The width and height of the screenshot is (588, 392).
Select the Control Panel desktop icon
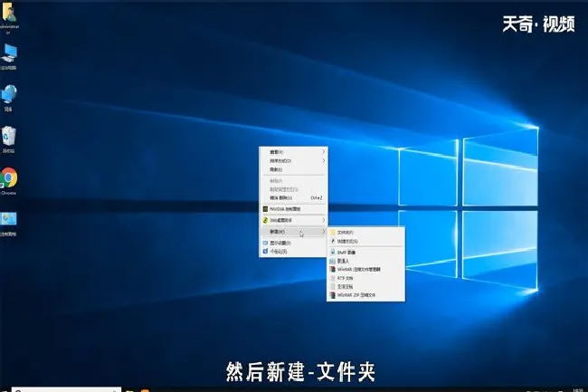[x=8, y=224]
